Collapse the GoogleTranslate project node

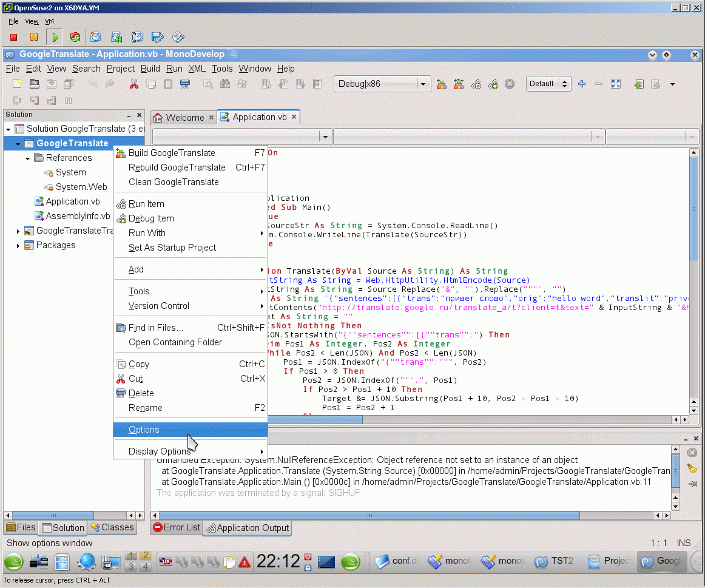18,144
